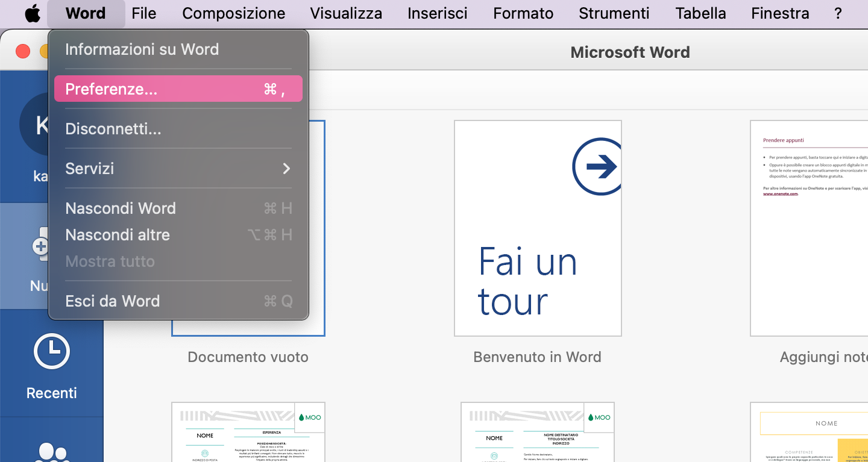
Task: Open the Composizione menu
Action: click(x=234, y=13)
